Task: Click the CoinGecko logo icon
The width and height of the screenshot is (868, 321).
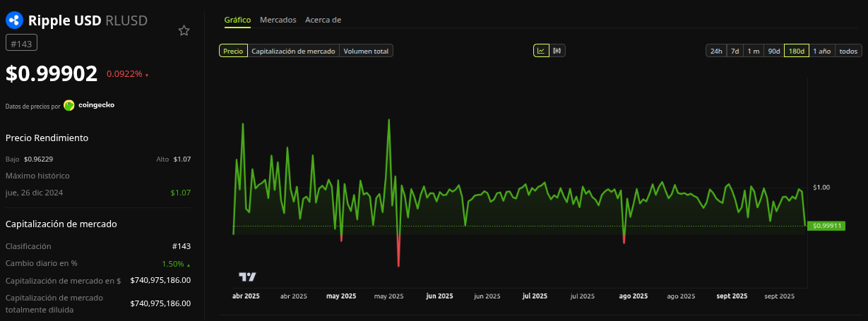Action: [69, 105]
